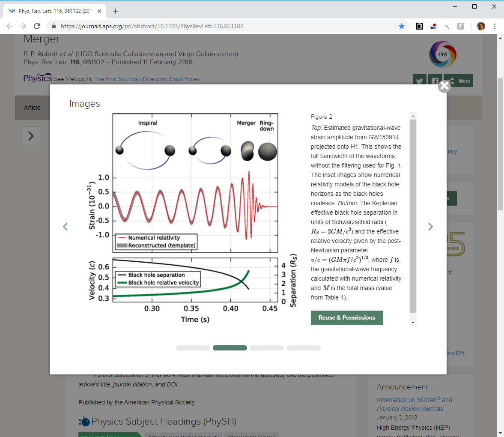Screen dimensions: 504x437
Task: Go to previous figure using left chevron
Action: pyautogui.click(x=66, y=227)
